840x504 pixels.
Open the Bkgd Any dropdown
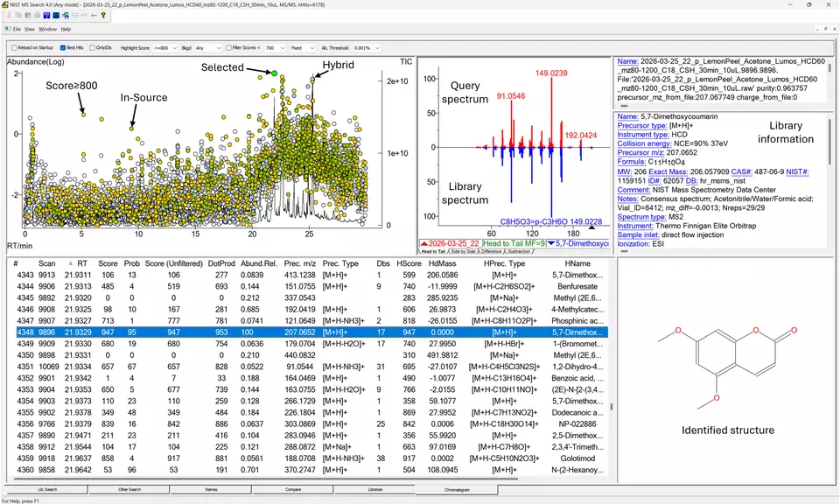click(x=208, y=47)
